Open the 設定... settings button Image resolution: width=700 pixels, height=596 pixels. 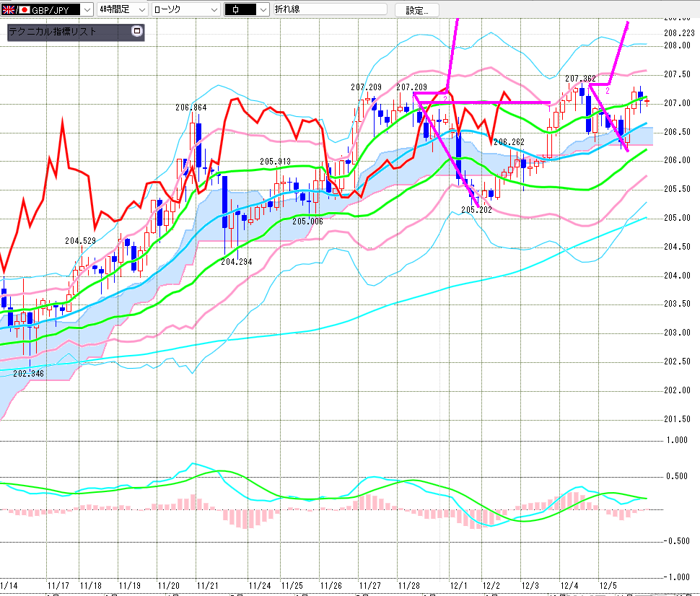click(x=421, y=10)
